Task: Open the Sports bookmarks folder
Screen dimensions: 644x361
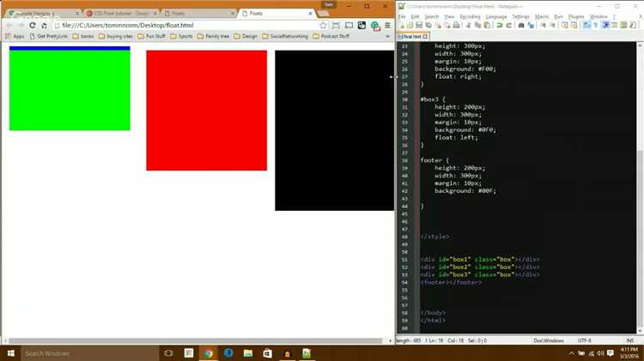Action: pos(181,37)
